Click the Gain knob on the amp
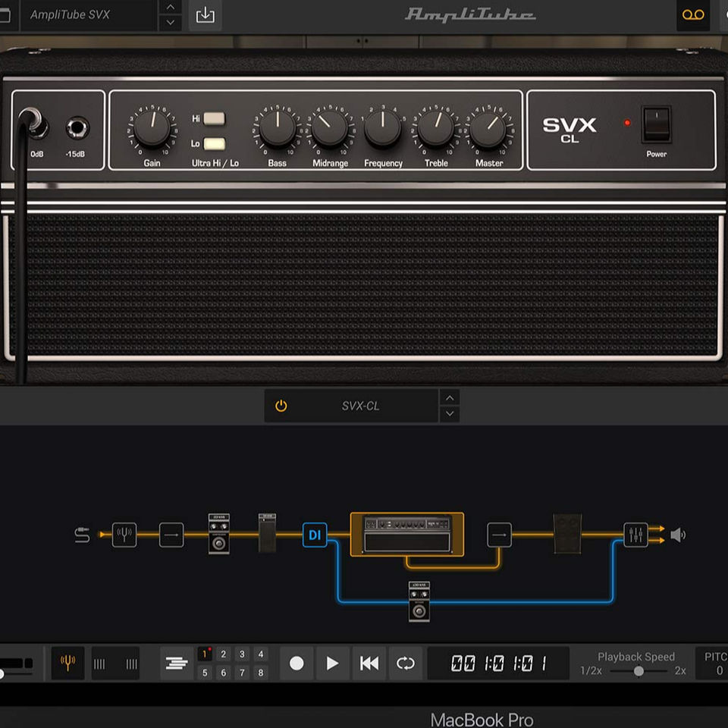Image resolution: width=728 pixels, height=728 pixels. [152, 127]
